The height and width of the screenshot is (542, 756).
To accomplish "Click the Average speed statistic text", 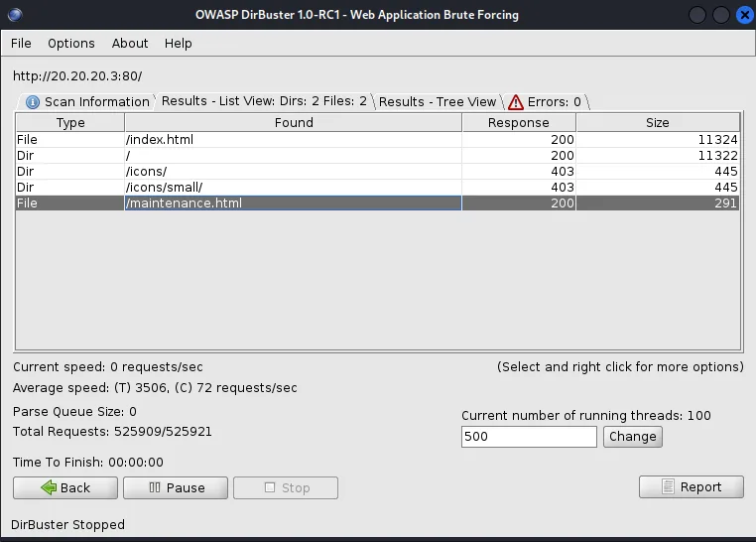I will pyautogui.click(x=155, y=388).
